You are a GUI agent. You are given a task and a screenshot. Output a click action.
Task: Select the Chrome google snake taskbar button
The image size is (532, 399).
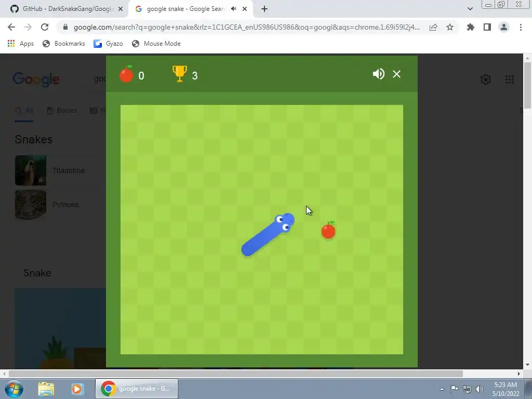(137, 389)
